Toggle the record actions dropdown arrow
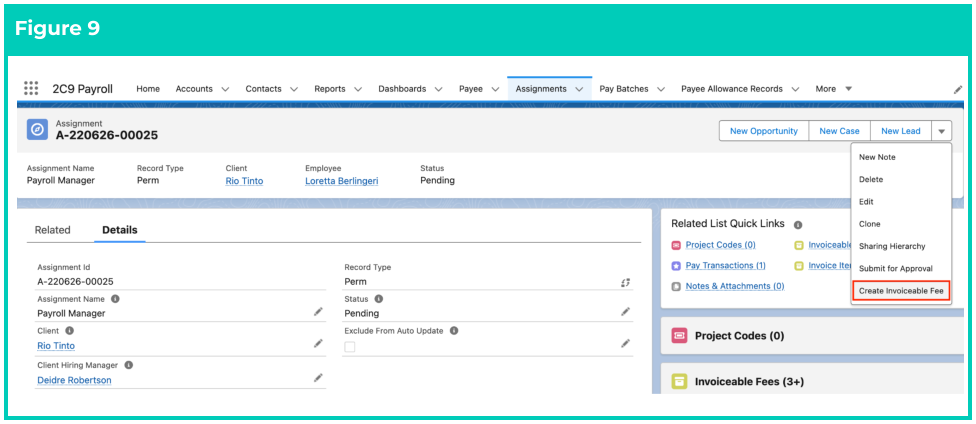The height and width of the screenshot is (424, 976). click(x=942, y=131)
